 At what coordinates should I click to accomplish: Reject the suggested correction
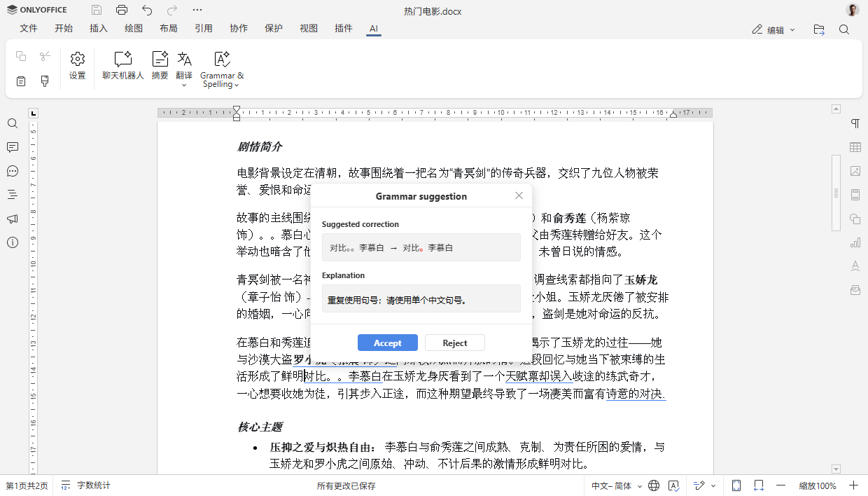tap(454, 343)
